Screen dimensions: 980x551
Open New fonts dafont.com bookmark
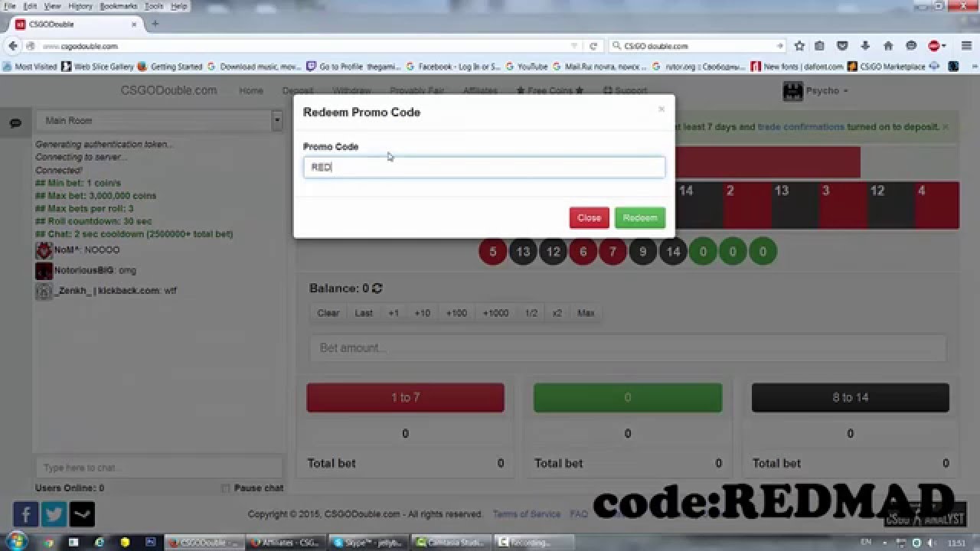pos(796,67)
